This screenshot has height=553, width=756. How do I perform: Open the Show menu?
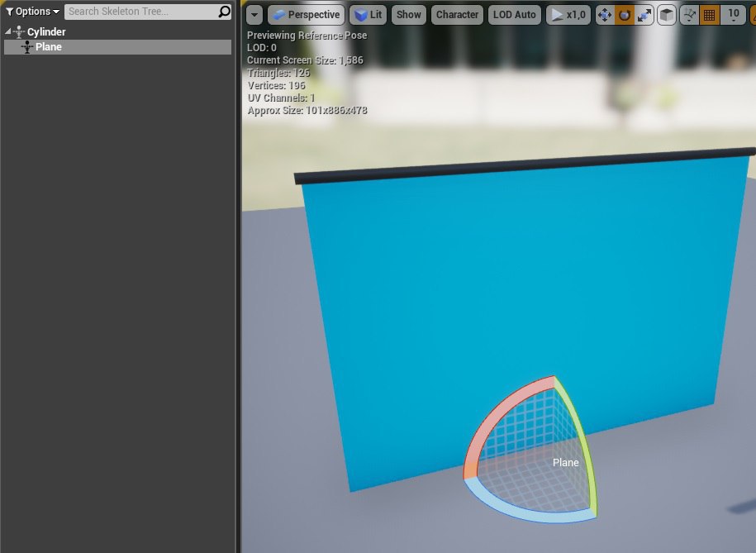point(408,15)
